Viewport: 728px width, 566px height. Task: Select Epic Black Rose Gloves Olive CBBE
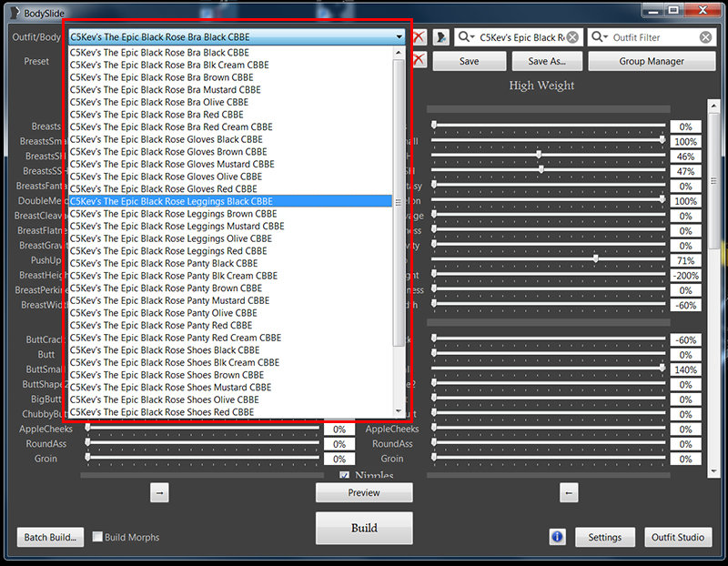(230, 177)
